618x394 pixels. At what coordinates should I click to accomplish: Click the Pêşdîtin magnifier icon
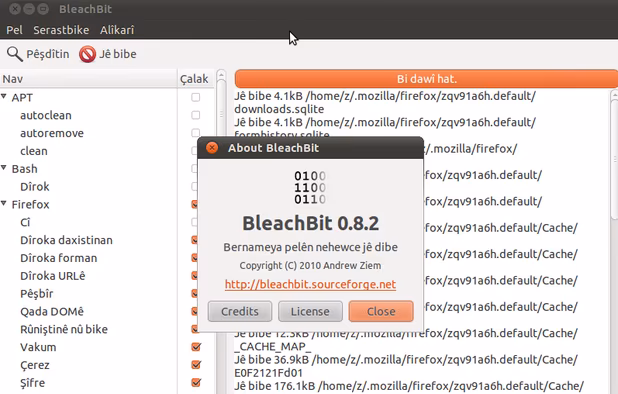[x=15, y=54]
